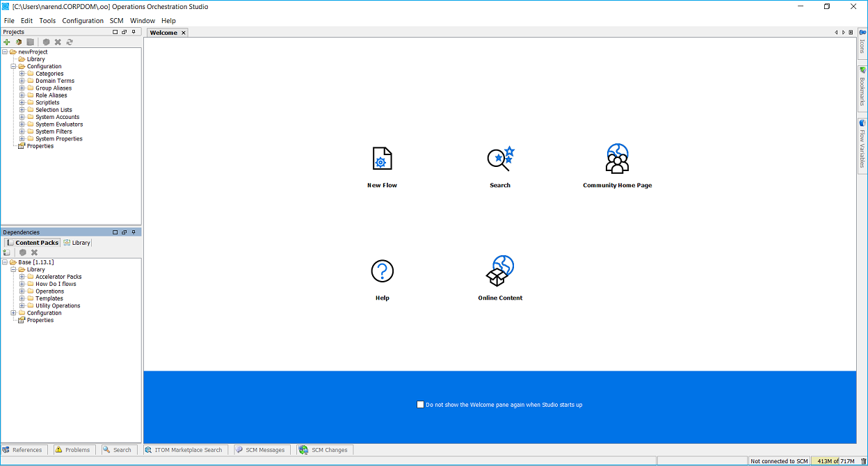Pin the Projects panel
The image size is (868, 466).
pyautogui.click(x=134, y=31)
